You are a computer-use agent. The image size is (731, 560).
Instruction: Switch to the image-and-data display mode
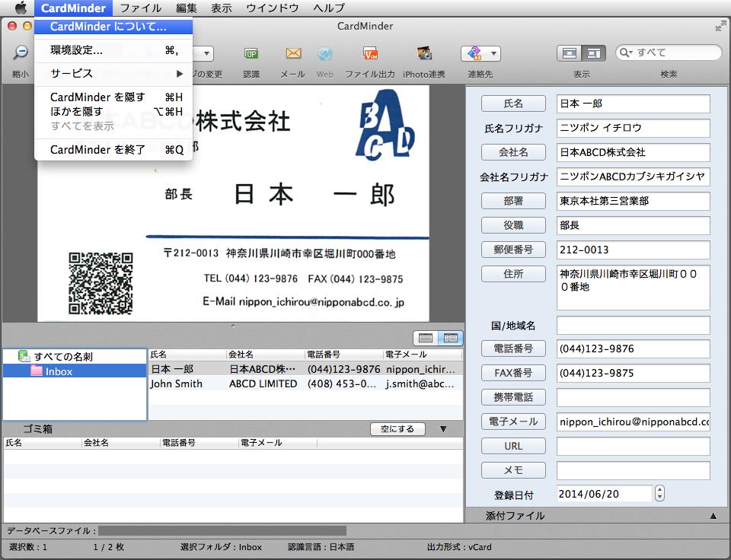[x=593, y=53]
